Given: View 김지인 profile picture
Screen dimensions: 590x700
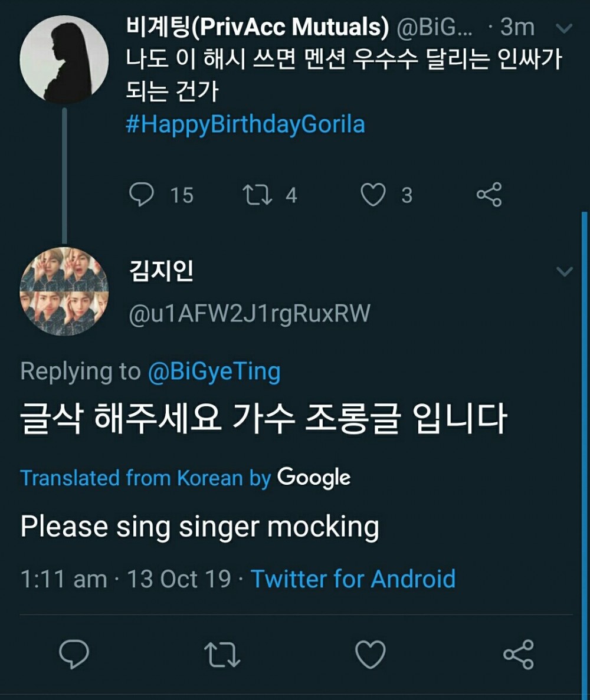Looking at the screenshot, I should (64, 291).
